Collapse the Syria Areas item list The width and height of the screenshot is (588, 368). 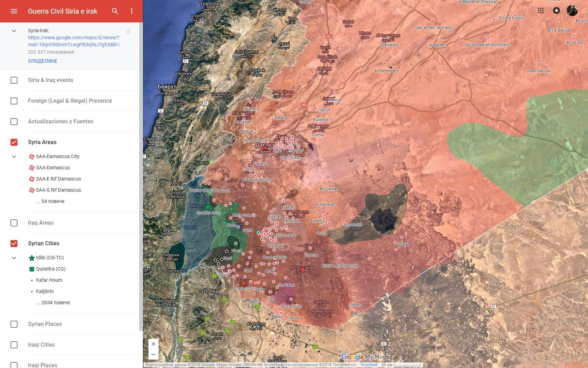click(14, 157)
